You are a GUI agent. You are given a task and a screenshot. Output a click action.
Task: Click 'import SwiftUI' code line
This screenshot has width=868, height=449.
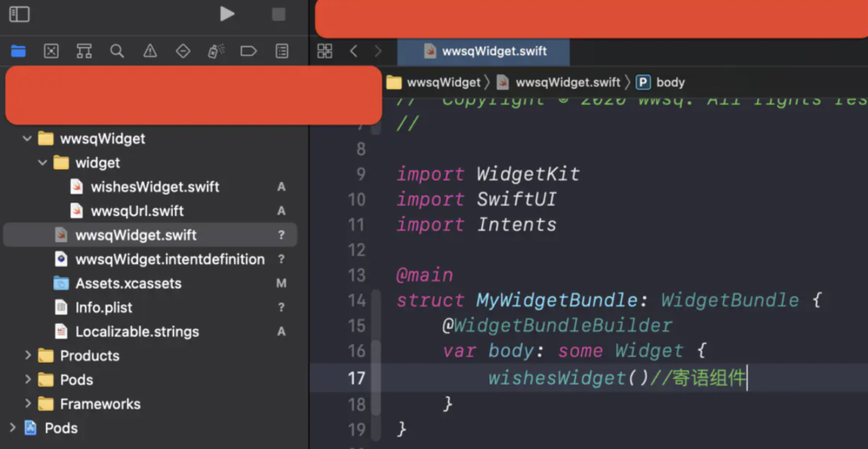pos(476,199)
